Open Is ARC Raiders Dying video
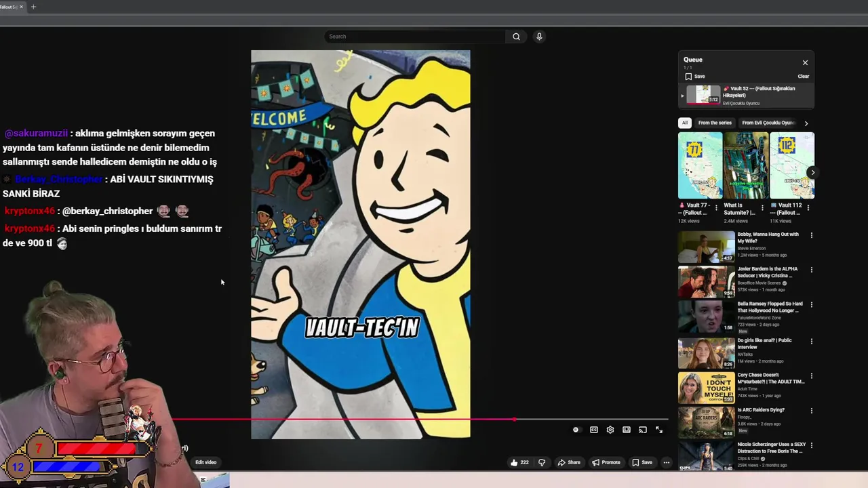Image resolution: width=868 pixels, height=488 pixels. tap(706, 422)
